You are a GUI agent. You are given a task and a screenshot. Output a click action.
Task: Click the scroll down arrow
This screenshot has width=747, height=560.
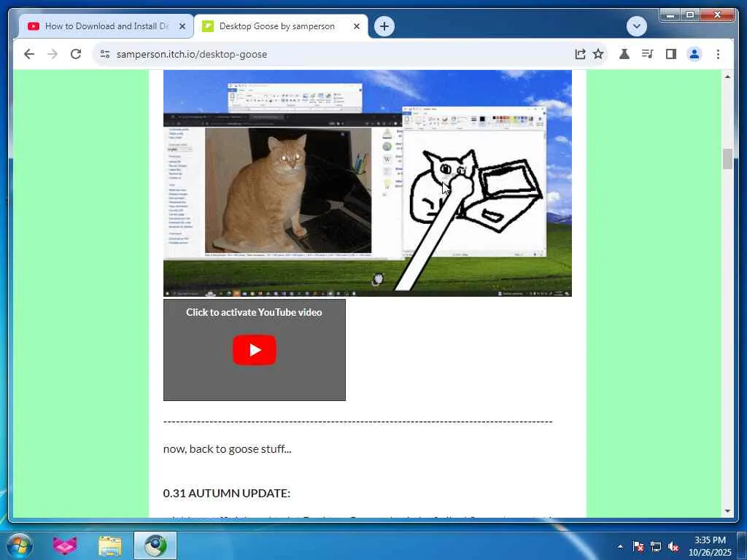click(x=727, y=511)
